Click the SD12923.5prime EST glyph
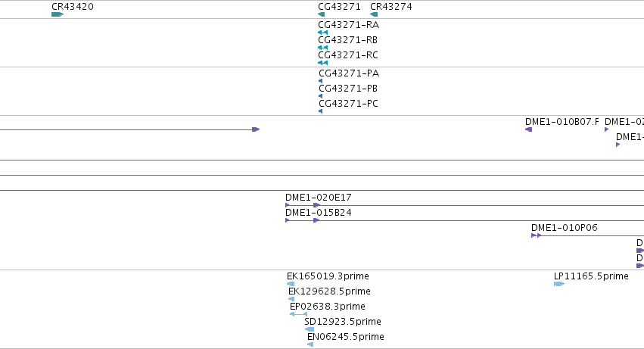 coord(310,329)
